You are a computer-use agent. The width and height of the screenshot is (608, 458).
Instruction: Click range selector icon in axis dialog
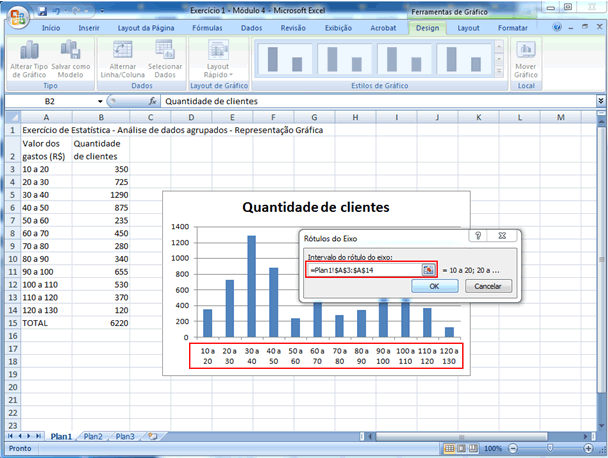[x=428, y=270]
